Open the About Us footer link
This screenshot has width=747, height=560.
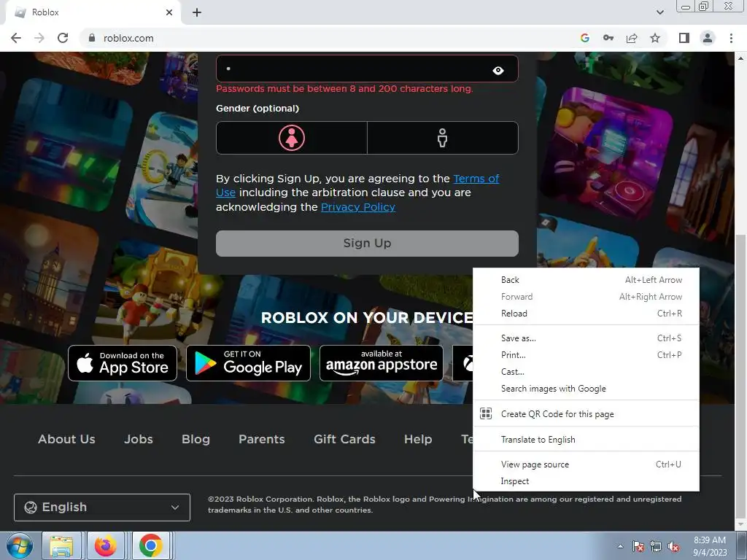tap(66, 439)
